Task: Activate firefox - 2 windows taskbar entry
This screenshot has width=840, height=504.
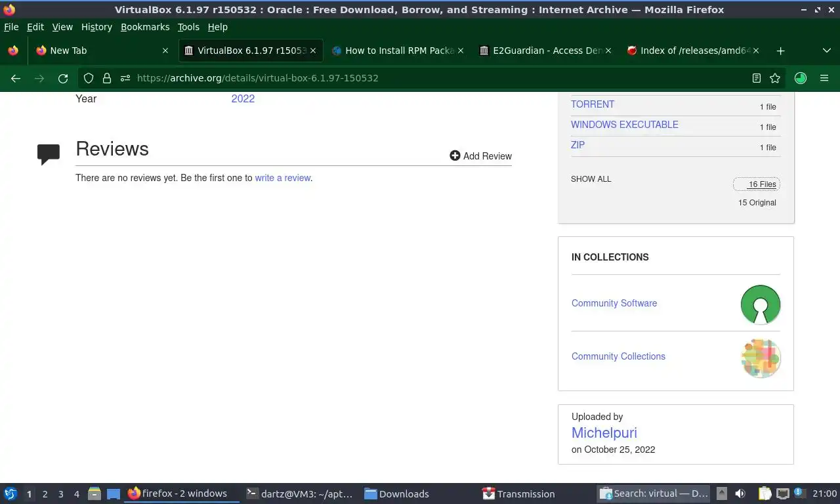Action: tap(182, 493)
